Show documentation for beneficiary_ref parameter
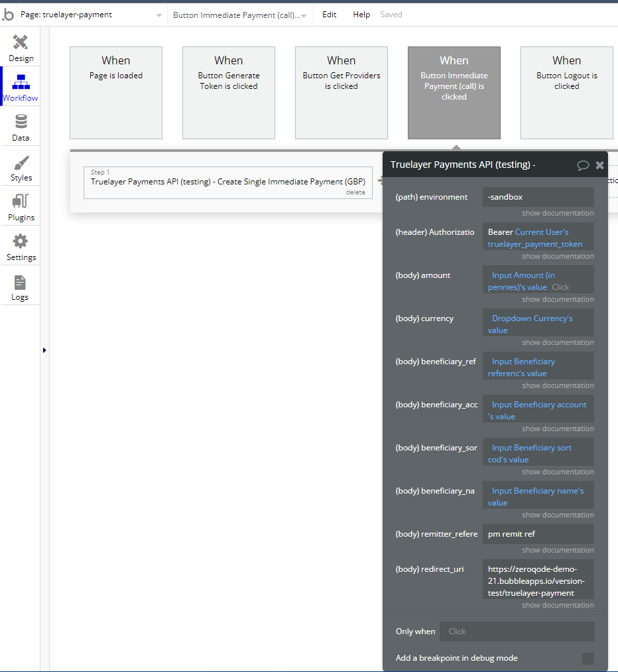Image resolution: width=618 pixels, height=672 pixels. tap(558, 385)
